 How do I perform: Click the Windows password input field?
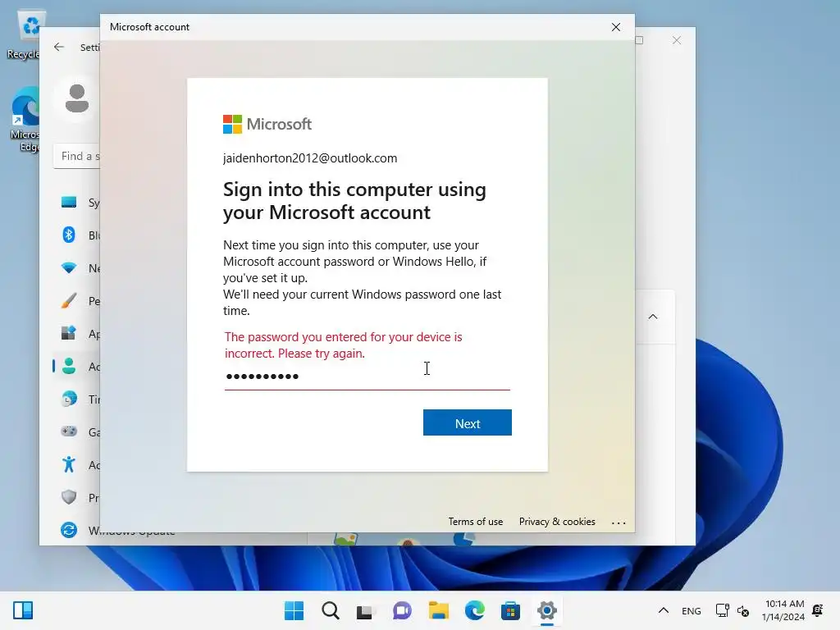click(x=367, y=376)
